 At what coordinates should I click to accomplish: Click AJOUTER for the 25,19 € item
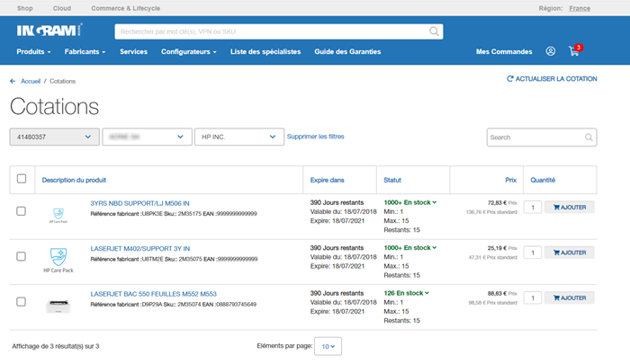(x=570, y=253)
